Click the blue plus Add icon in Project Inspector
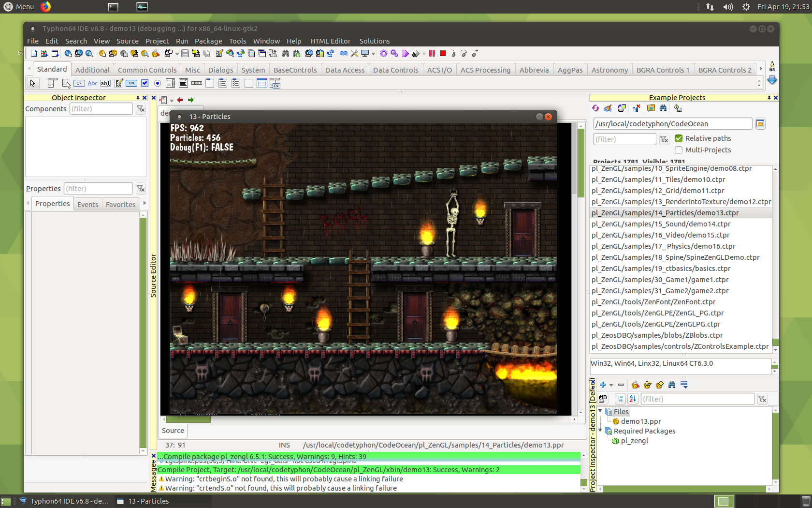Image resolution: width=812 pixels, height=508 pixels. pyautogui.click(x=603, y=385)
